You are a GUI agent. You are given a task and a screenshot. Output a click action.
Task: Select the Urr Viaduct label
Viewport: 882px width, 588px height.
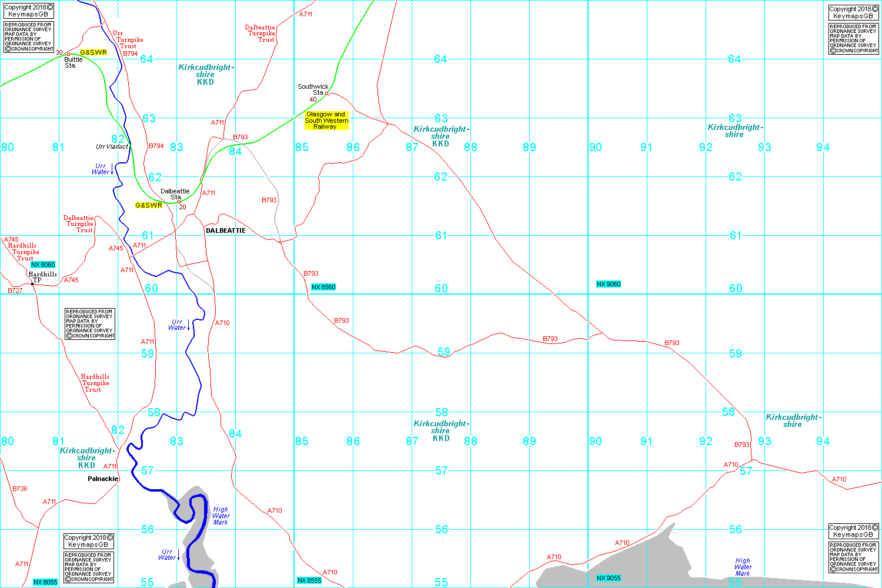pos(112,146)
